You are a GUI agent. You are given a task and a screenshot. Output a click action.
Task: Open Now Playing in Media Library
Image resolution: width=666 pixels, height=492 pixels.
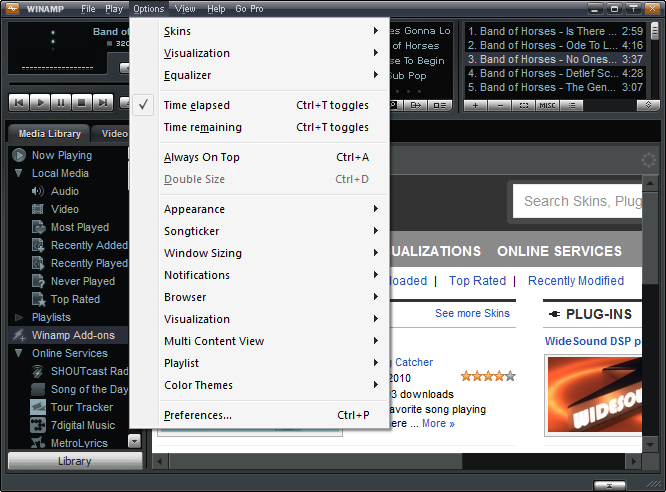pyautogui.click(x=62, y=156)
